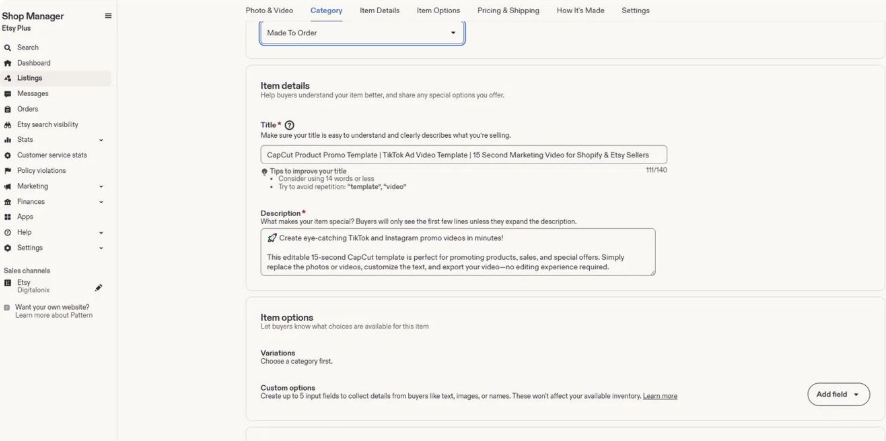Viewport: 886px width, 441px height.
Task: Switch to the top Settings tab
Action: 636,10
